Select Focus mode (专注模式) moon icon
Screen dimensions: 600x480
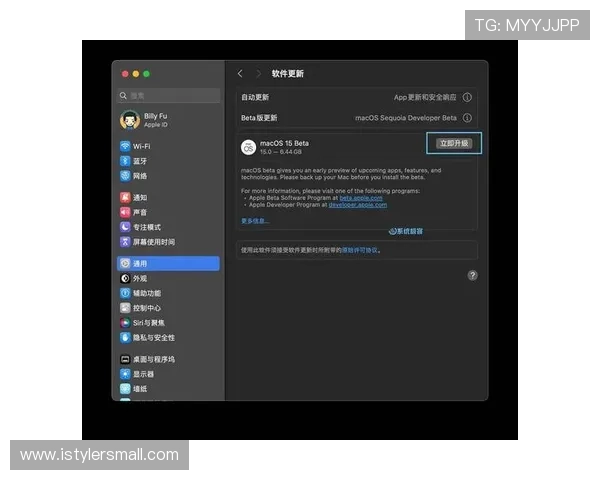125,227
